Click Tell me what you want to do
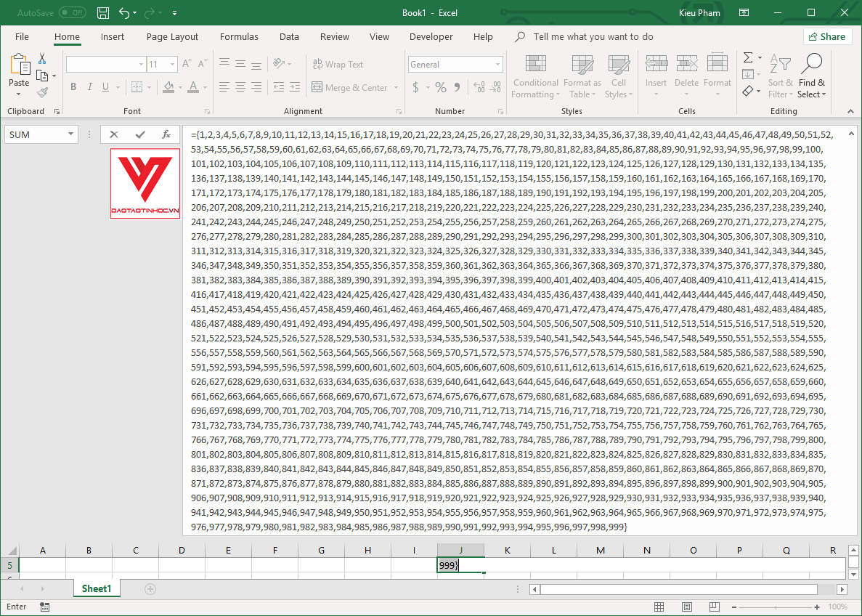The width and height of the screenshot is (862, 616). (593, 37)
